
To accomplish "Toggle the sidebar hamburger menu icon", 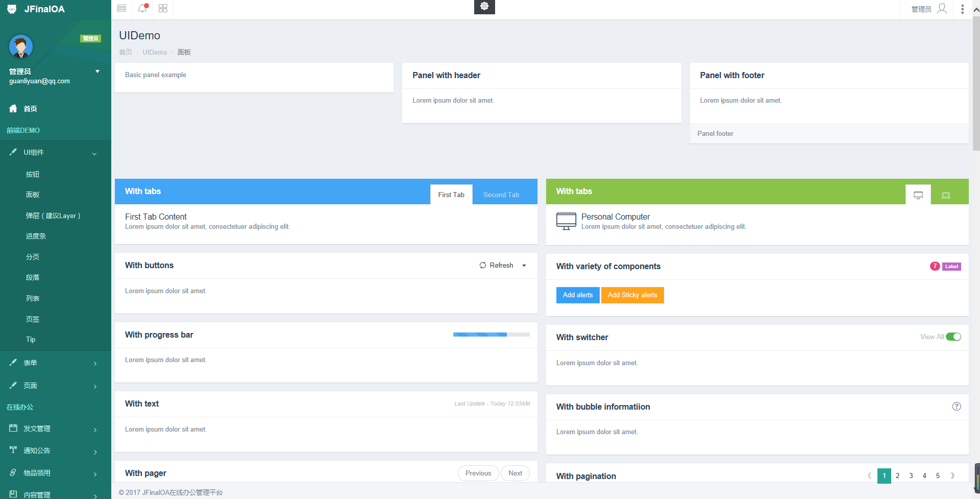I will pyautogui.click(x=121, y=8).
